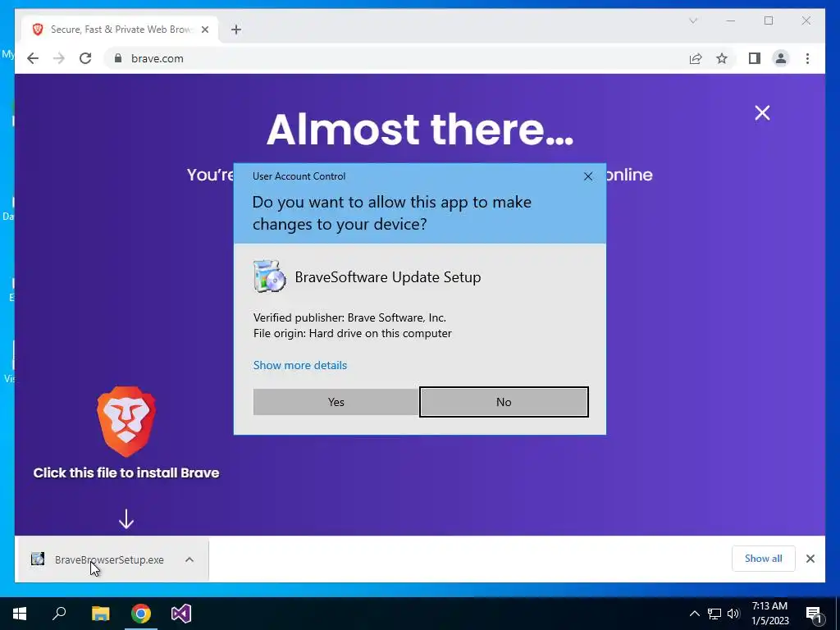Open Show more details link
840x630 pixels.
pyautogui.click(x=300, y=365)
